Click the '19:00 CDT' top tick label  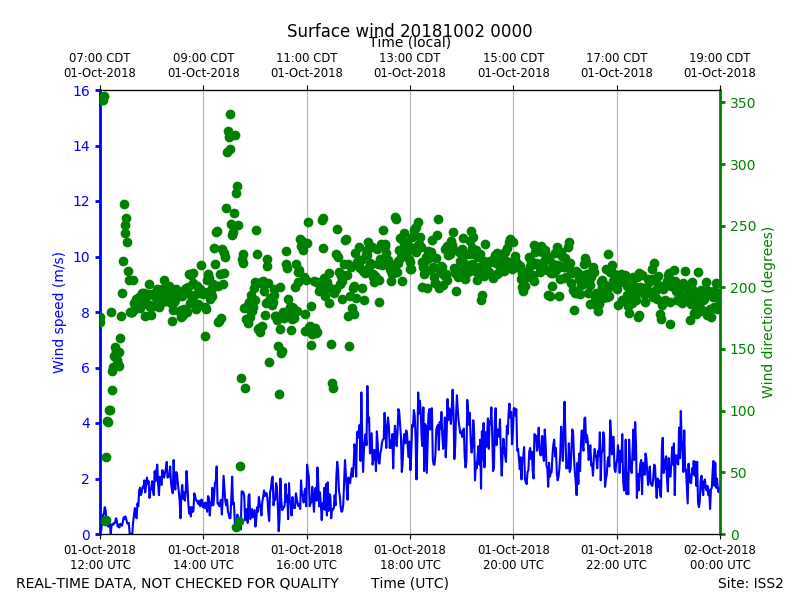pos(720,58)
